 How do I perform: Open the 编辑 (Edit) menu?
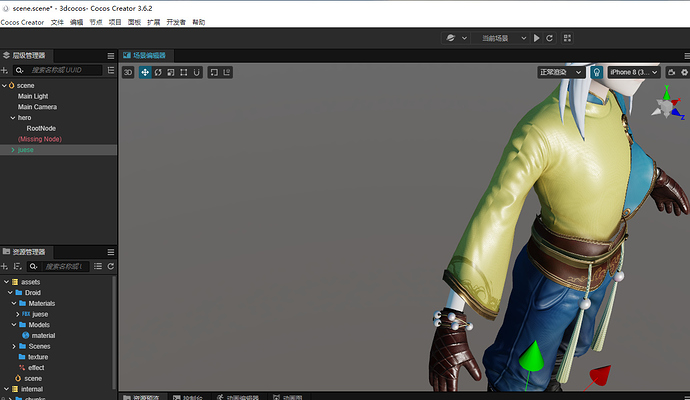click(77, 22)
